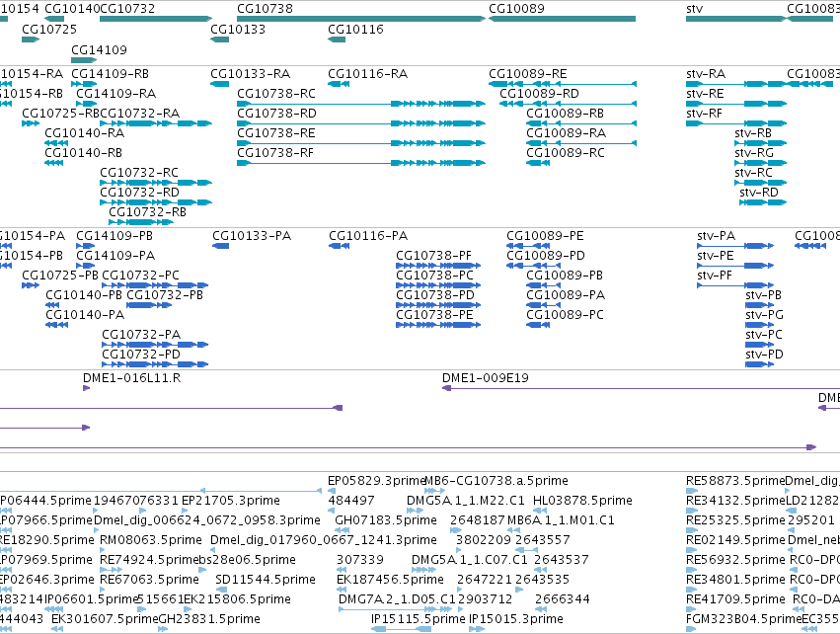Click EST EP05829.3prime

[332, 491]
